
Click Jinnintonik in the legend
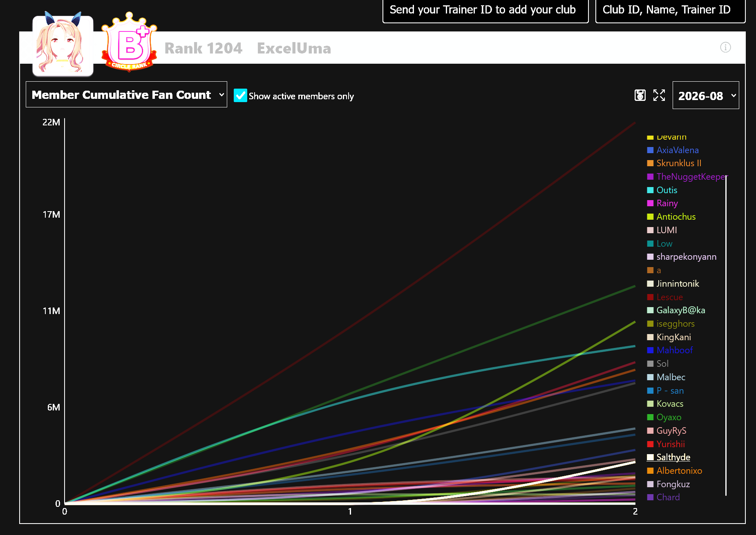point(673,284)
